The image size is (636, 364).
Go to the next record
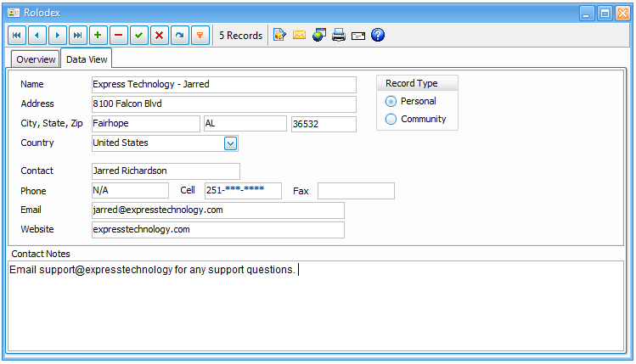(x=57, y=36)
